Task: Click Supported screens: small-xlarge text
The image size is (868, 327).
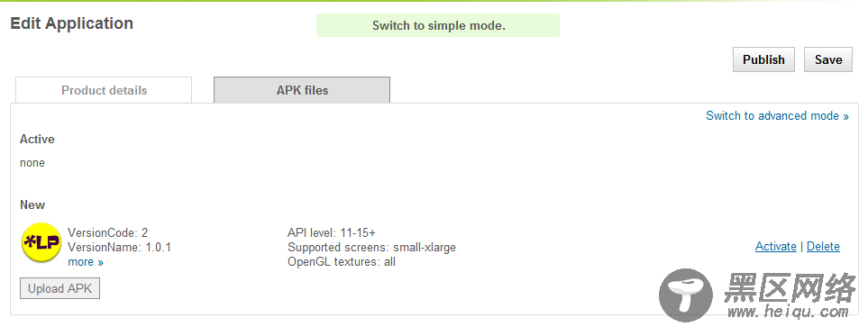Action: pos(371,248)
